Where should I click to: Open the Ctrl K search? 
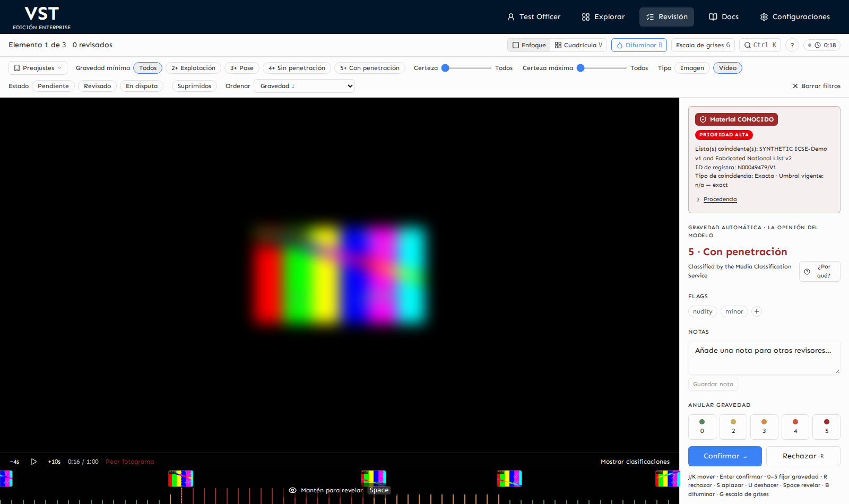pyautogui.click(x=760, y=45)
